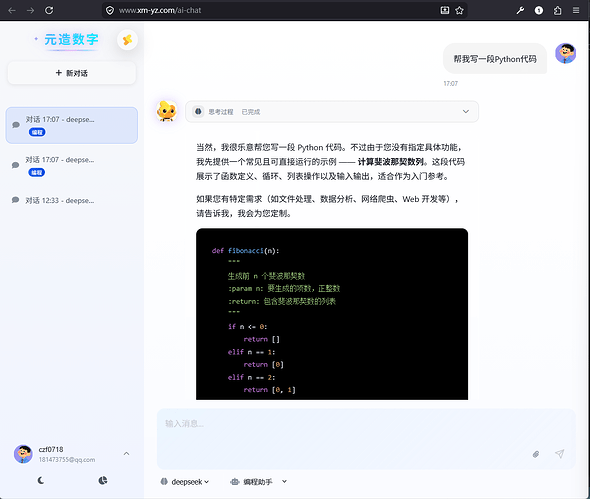Expand the czf0718 account menu chevron
The image size is (590, 499).
click(x=126, y=453)
